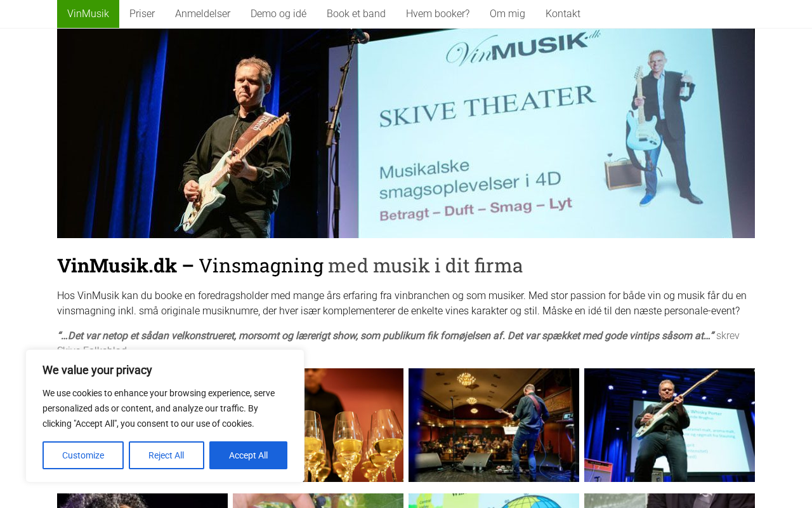Open the VinMusik home tab
The width and height of the screenshot is (812, 508).
[88, 14]
